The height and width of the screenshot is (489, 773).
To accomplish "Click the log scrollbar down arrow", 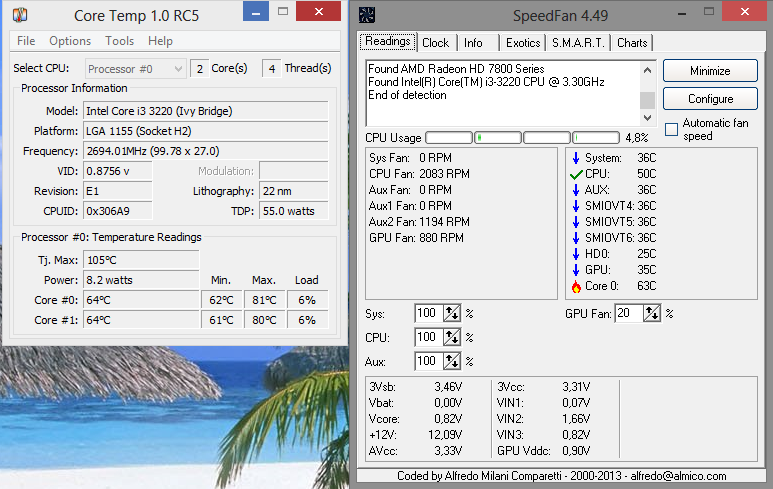I will pyautogui.click(x=647, y=118).
